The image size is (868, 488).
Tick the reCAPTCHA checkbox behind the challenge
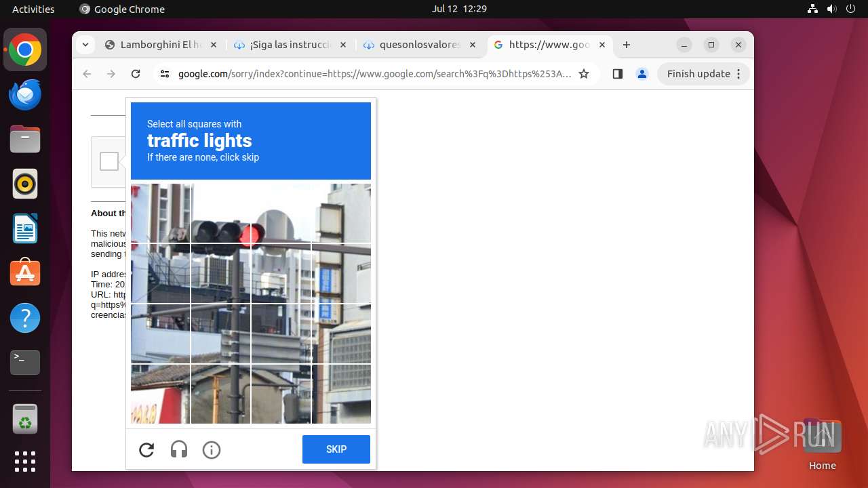tap(109, 161)
